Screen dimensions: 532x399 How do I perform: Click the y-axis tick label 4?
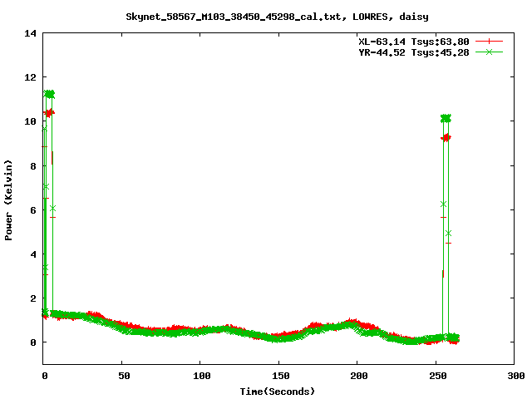(x=33, y=254)
